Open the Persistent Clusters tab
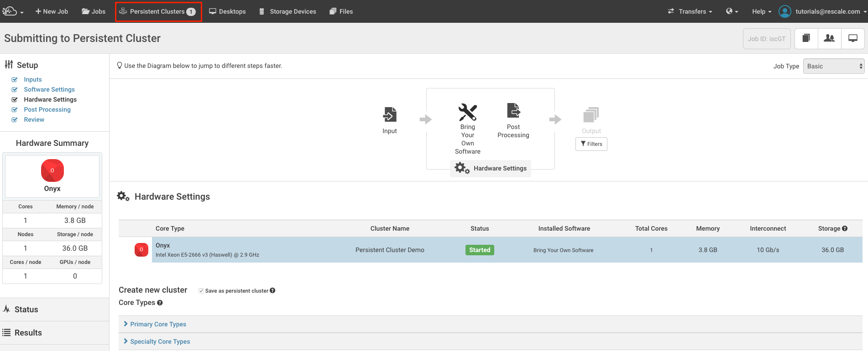This screenshot has height=351, width=868. tap(158, 11)
